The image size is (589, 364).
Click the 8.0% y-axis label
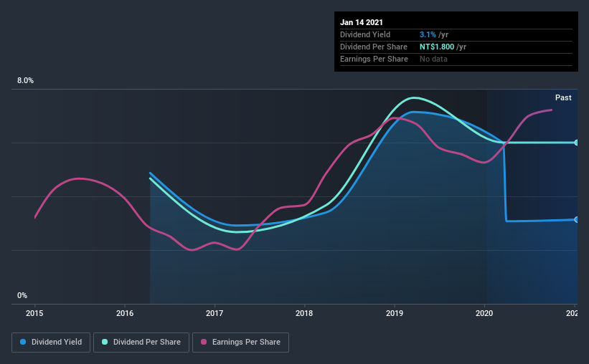click(25, 81)
